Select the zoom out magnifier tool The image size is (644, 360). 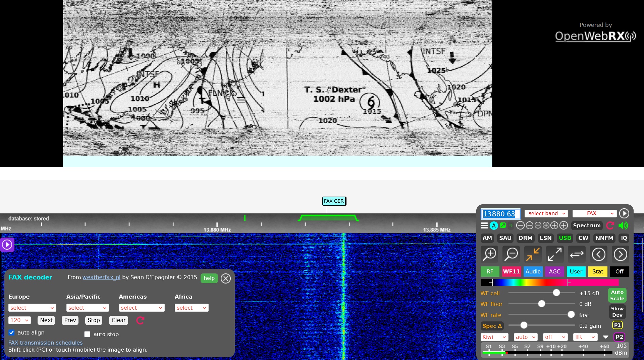(x=511, y=254)
